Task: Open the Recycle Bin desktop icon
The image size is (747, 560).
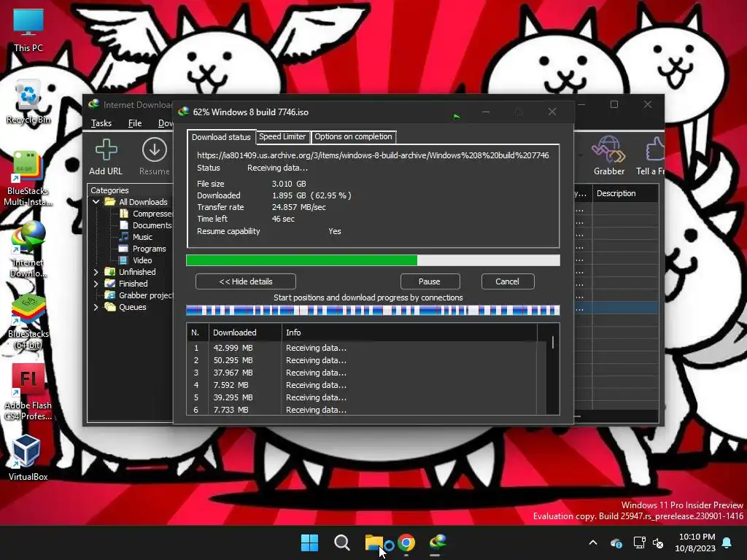Action: [28, 101]
